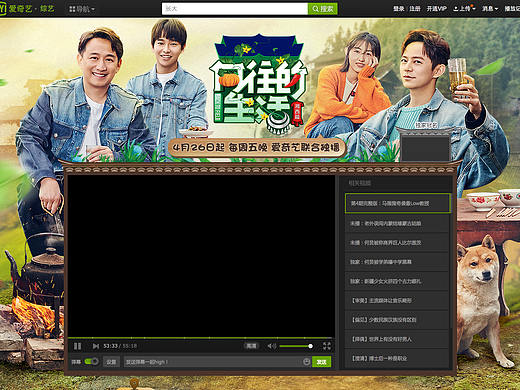Select the first 独家 playlist item

[397, 262]
